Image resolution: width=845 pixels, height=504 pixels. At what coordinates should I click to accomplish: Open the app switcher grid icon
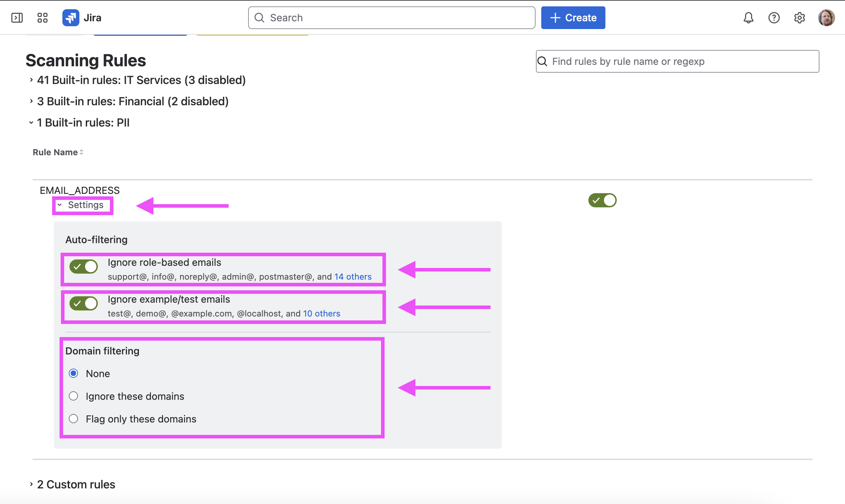(43, 18)
